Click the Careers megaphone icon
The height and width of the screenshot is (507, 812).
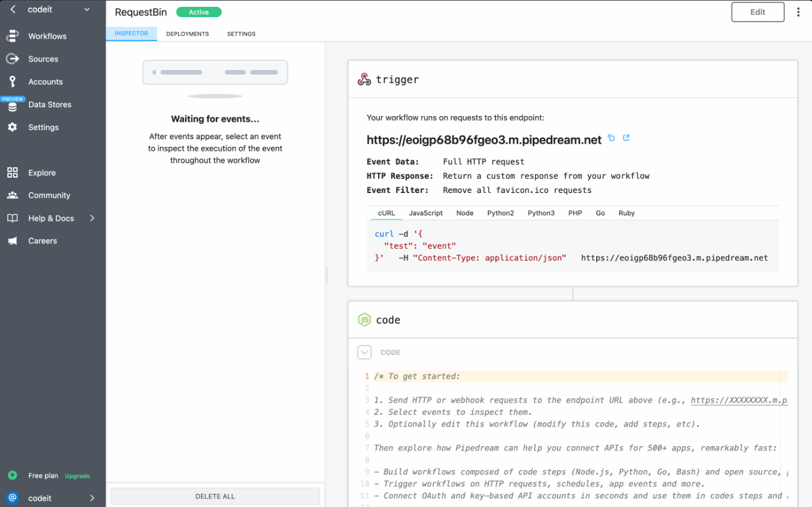(x=12, y=241)
